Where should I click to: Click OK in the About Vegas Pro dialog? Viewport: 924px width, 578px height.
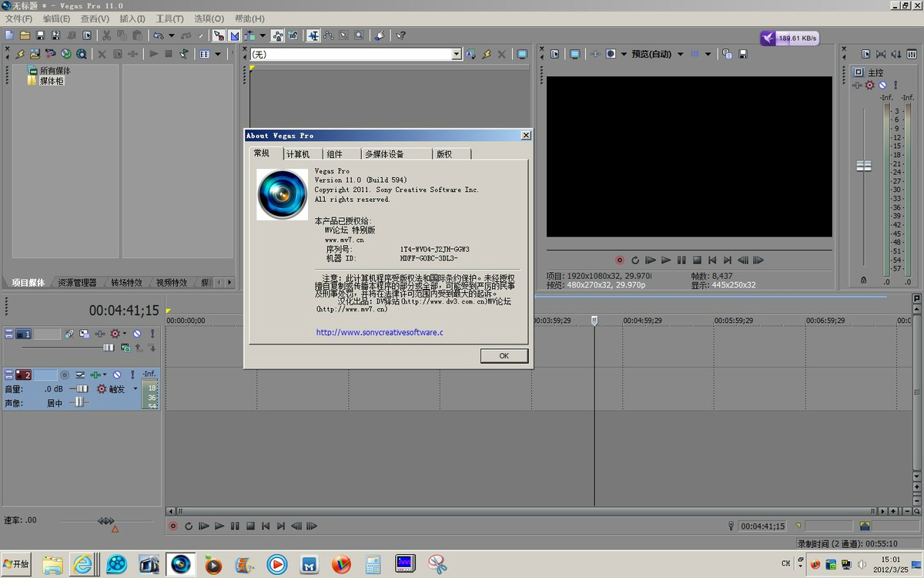tap(504, 356)
